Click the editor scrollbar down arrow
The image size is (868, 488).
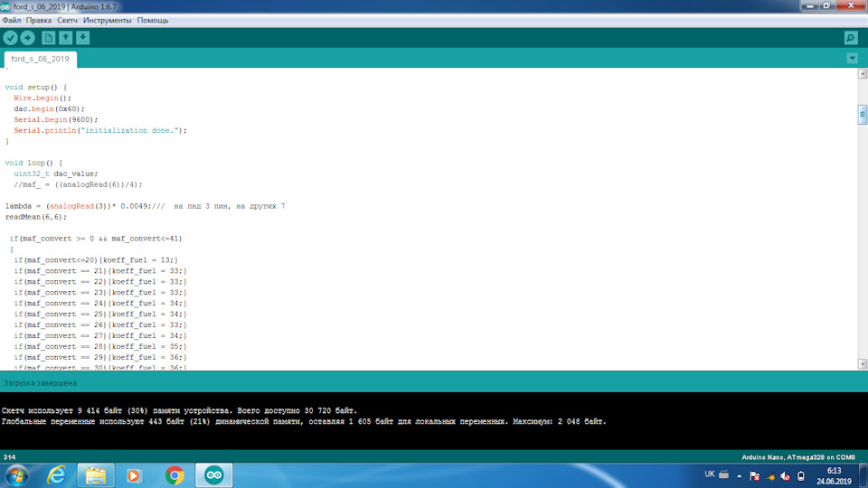point(863,364)
